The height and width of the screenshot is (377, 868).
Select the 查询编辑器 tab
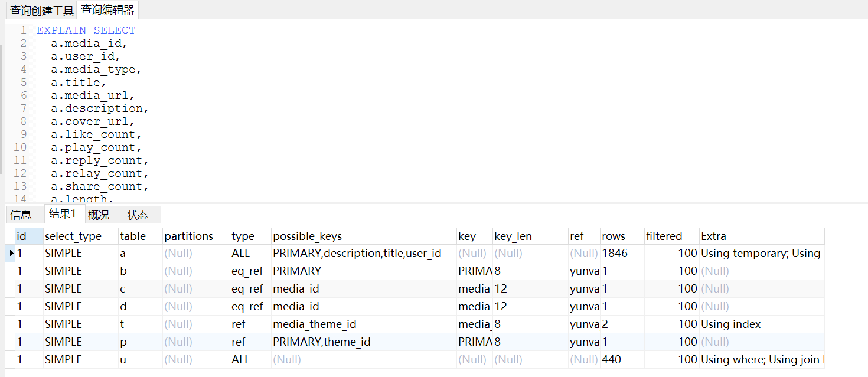pyautogui.click(x=107, y=10)
